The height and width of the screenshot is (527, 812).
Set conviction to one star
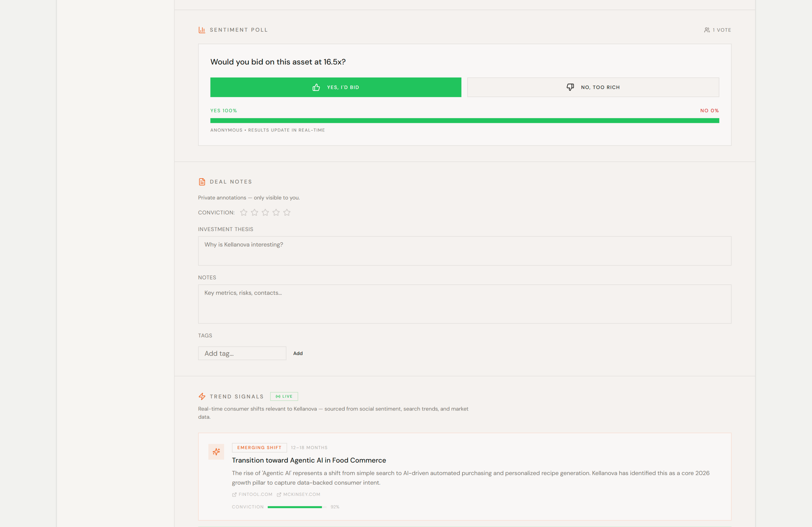[x=244, y=213]
